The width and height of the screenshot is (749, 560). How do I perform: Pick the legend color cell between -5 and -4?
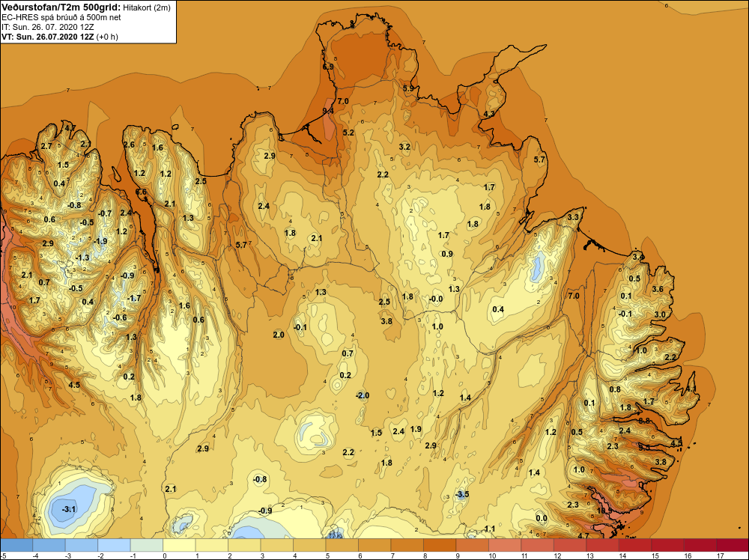click(16, 545)
